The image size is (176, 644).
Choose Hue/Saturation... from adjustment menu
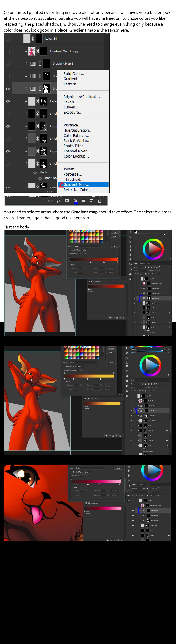tap(78, 131)
